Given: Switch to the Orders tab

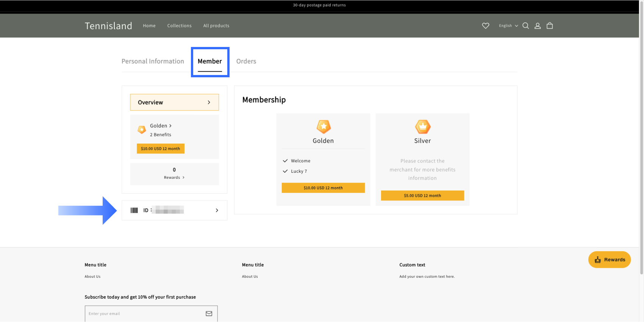Looking at the screenshot, I should pos(246,61).
